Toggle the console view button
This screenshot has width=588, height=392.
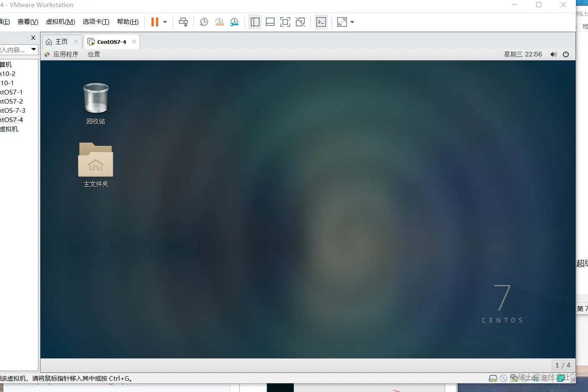[321, 22]
